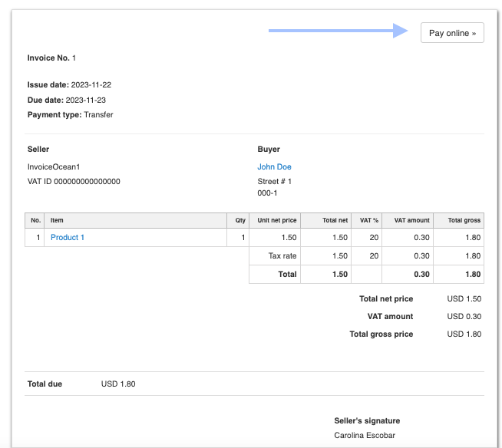The width and height of the screenshot is (502, 448).
Task: Click the VAT amount column header
Action: 411,221
